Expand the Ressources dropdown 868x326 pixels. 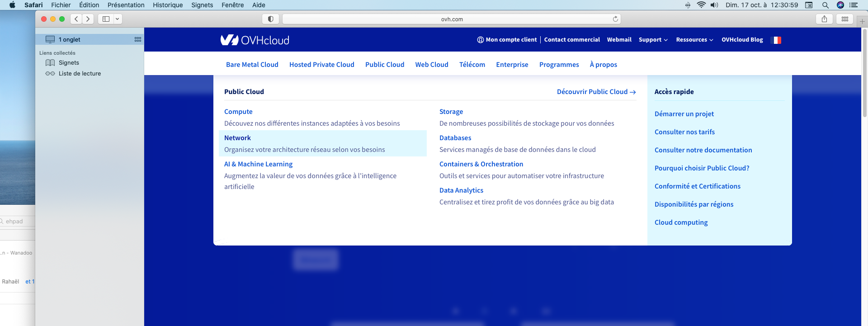(694, 40)
